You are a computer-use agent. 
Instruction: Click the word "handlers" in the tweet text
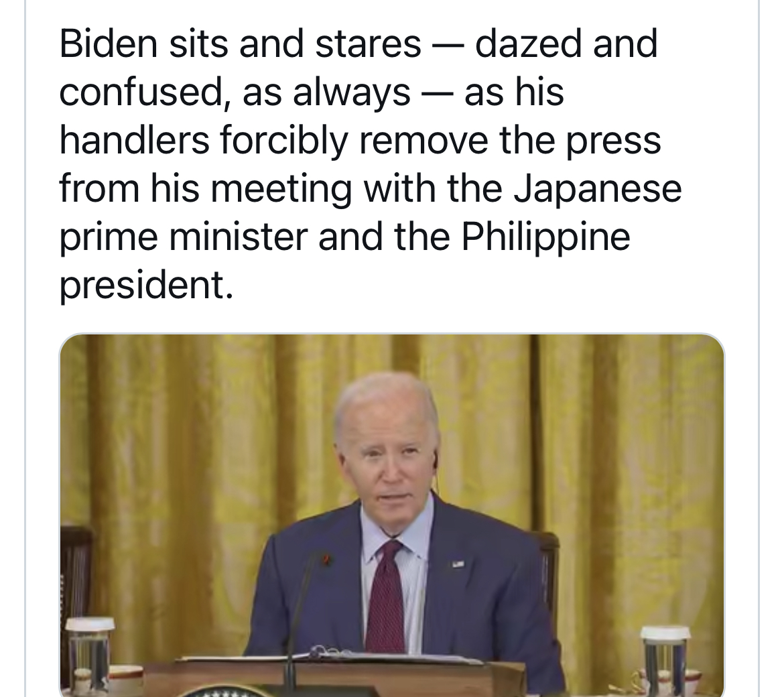pos(135,140)
